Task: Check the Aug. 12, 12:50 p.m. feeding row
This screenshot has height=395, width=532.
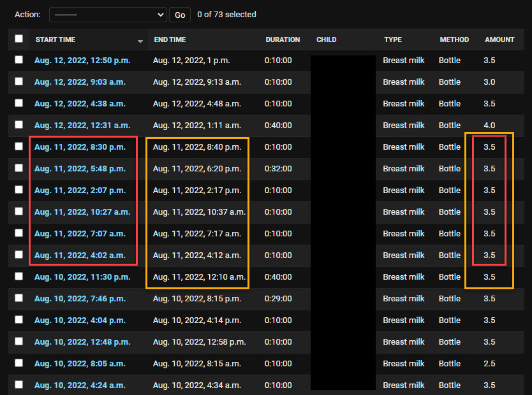Action: 18,61
